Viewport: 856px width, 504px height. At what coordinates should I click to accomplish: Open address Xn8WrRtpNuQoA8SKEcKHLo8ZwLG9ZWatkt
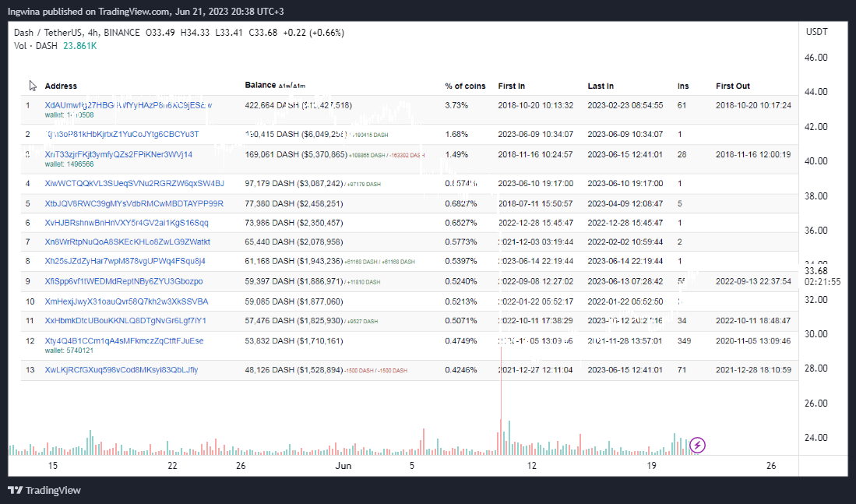click(x=127, y=242)
